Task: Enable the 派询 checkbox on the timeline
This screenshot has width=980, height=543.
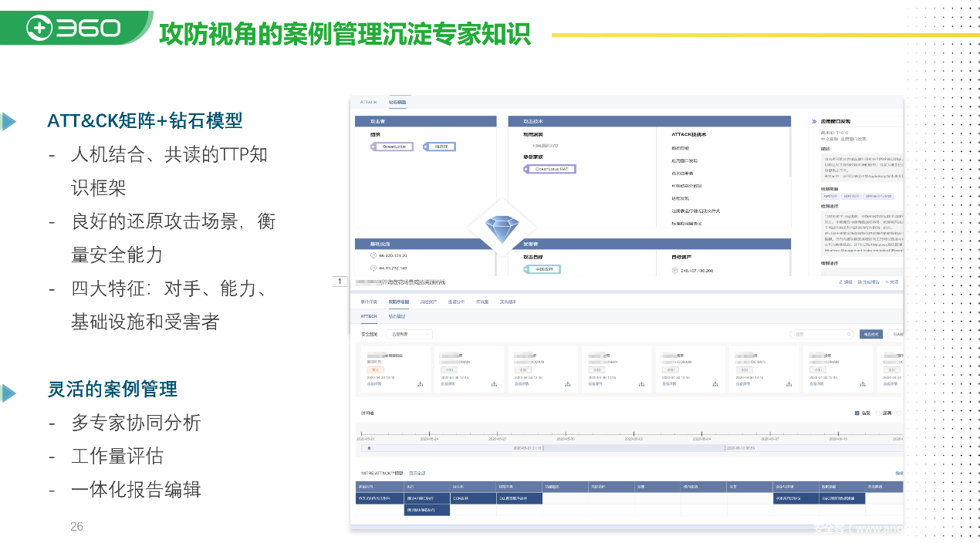Action: 877,413
